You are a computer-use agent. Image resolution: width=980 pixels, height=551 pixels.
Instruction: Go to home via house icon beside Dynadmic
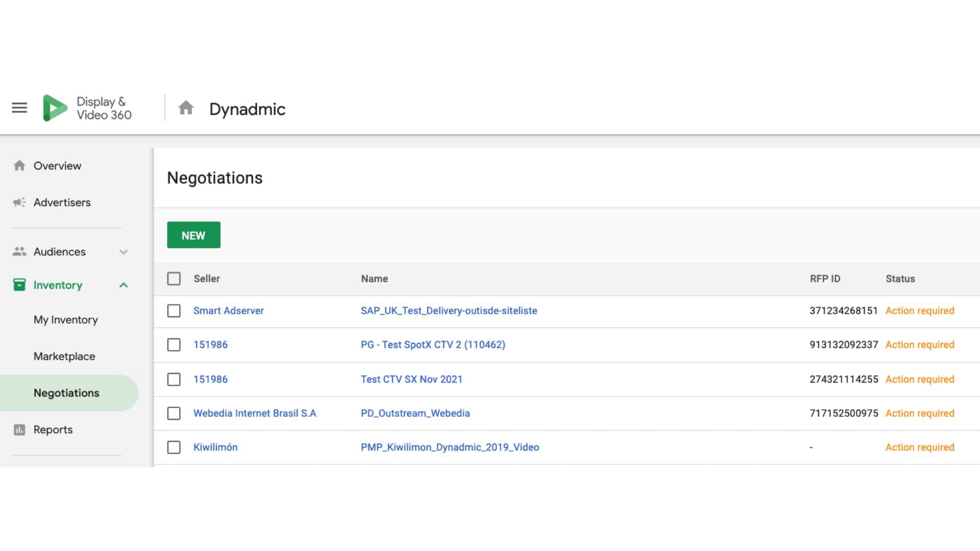[186, 108]
